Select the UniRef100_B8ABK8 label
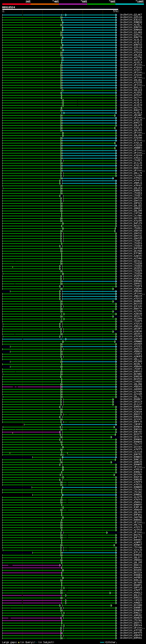Image resolution: width=146 pixels, height=644 pixels. tap(131, 301)
